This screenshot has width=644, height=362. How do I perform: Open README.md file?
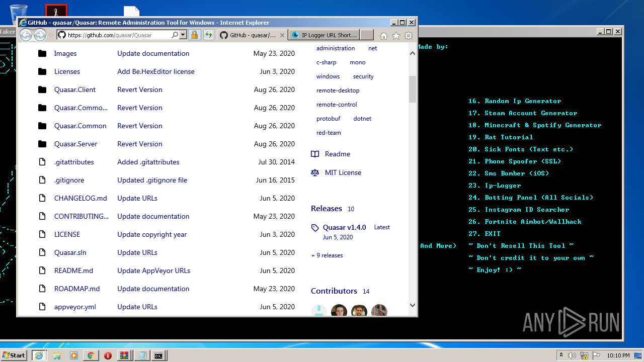73,270
